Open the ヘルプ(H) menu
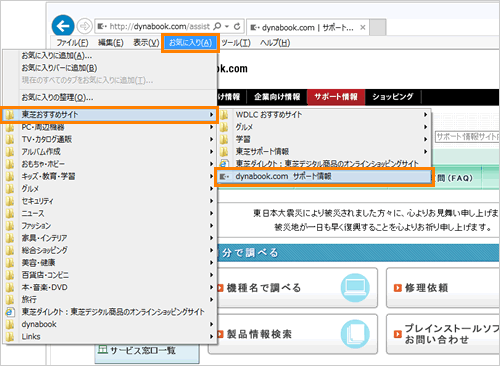 point(275,43)
